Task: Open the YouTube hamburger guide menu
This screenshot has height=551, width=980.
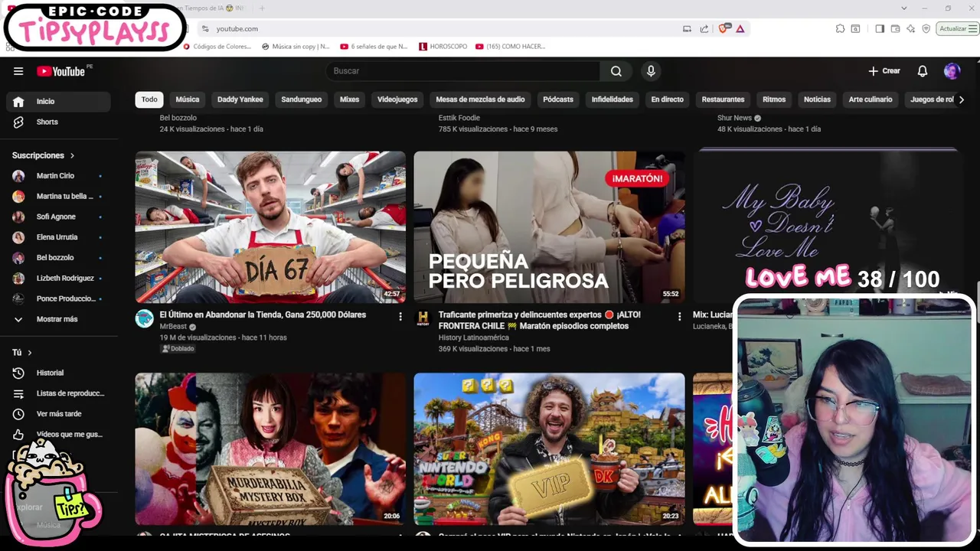Action: [18, 71]
